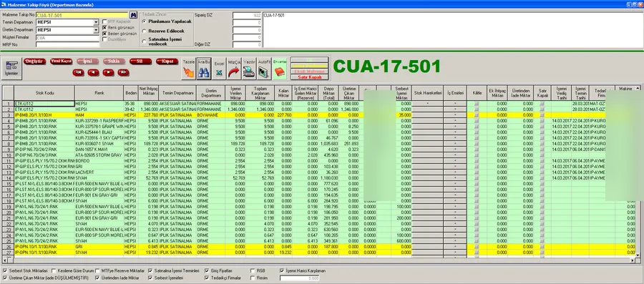Click the Stok Hareketleri column header
Screen dimensions: 644x284
click(x=428, y=93)
